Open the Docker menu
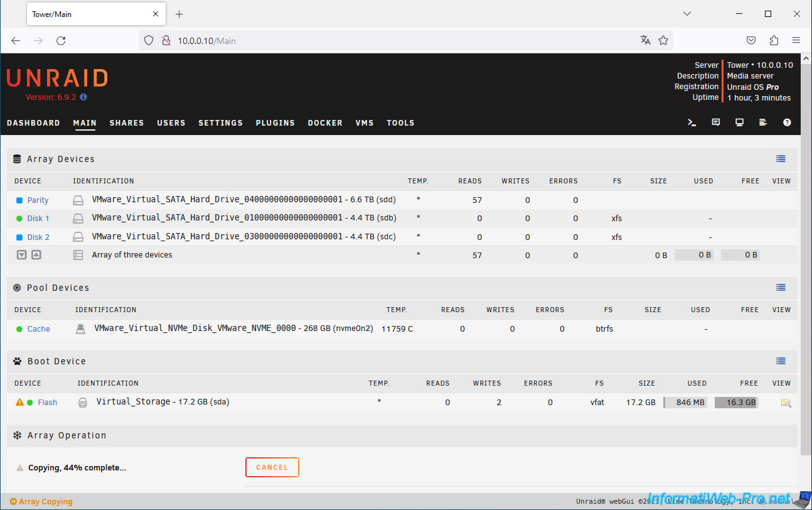 pos(325,123)
